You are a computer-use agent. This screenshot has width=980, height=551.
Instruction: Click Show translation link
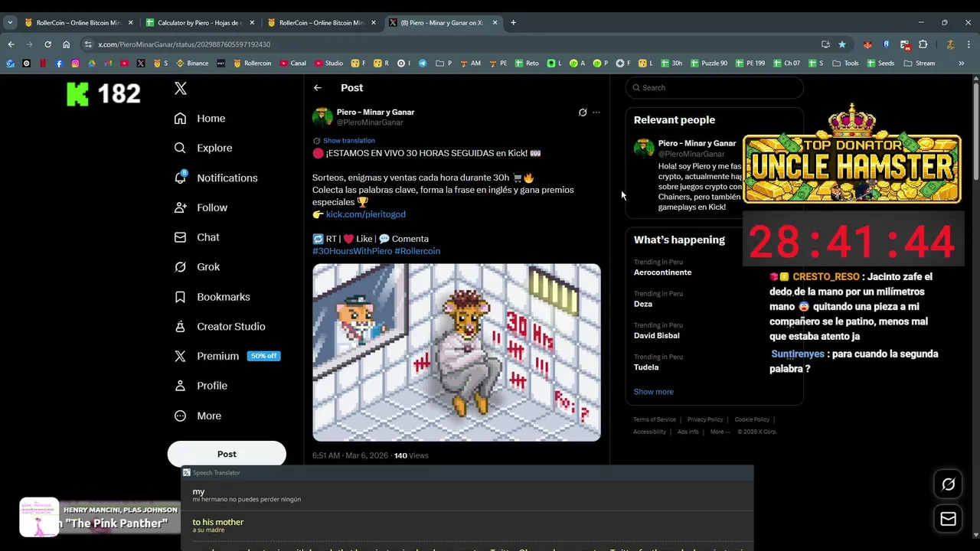coord(348,141)
